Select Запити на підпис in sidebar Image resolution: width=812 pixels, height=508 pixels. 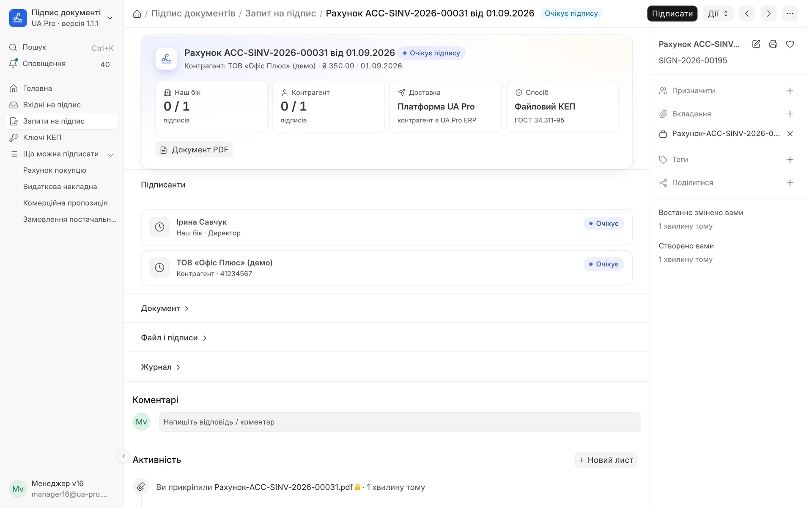tap(61, 121)
